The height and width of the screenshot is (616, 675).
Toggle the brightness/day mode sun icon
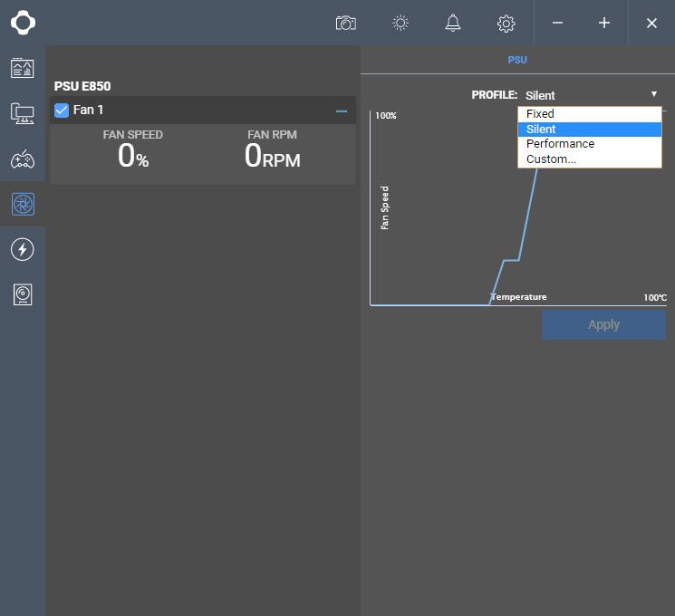point(400,23)
